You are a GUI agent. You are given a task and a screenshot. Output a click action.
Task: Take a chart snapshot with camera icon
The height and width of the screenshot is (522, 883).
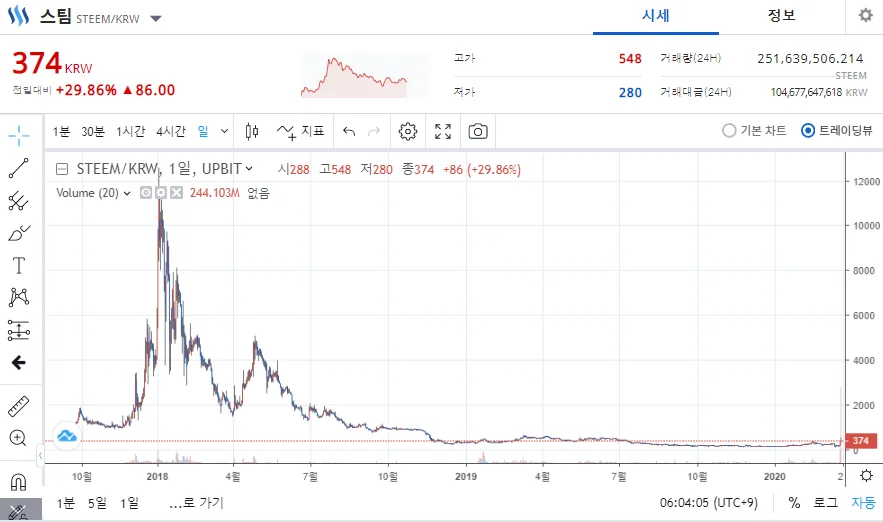pos(478,131)
